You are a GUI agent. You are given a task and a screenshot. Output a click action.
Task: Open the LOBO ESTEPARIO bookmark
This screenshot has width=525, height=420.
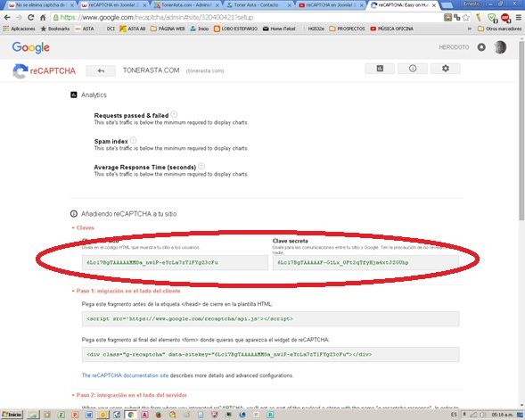[x=235, y=29]
